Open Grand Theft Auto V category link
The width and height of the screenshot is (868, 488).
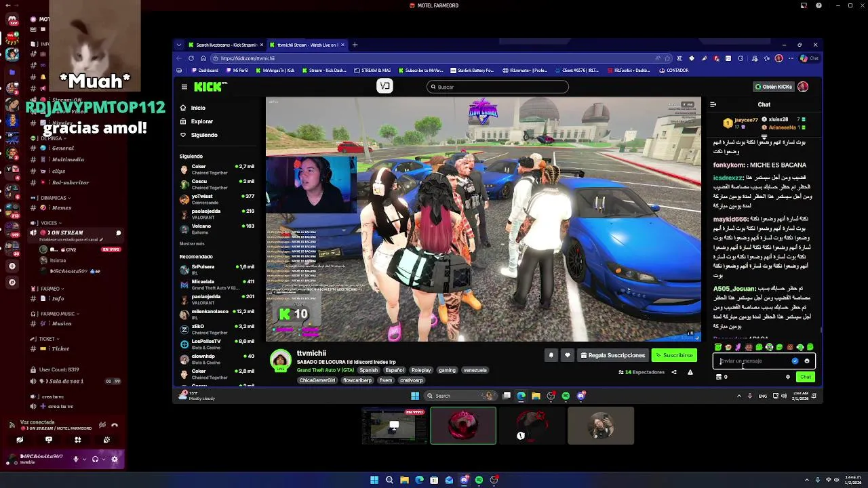coord(325,370)
